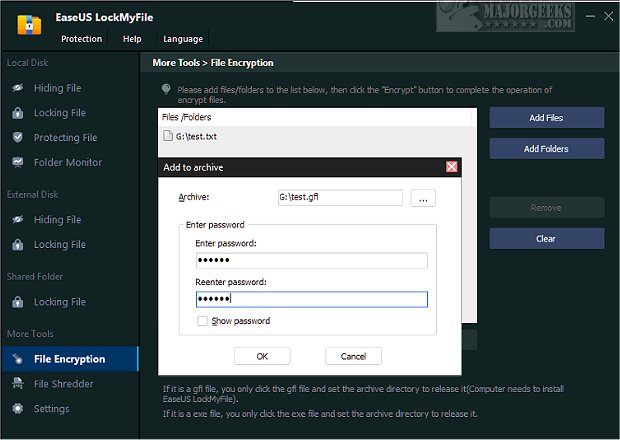
Task: Click the Protecting File shield icon
Action: (x=18, y=137)
